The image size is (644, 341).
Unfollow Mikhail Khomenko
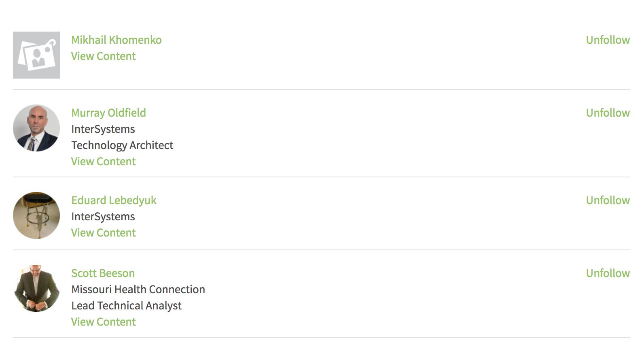[608, 40]
